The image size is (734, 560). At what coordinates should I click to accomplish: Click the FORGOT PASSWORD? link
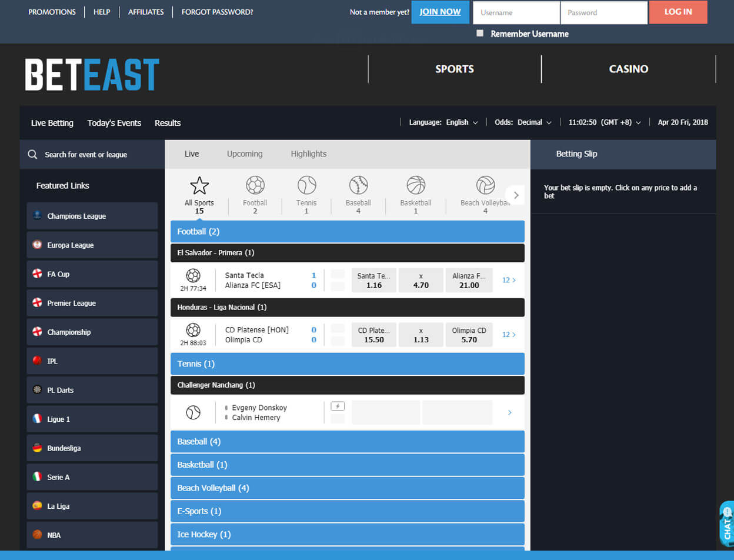(218, 12)
